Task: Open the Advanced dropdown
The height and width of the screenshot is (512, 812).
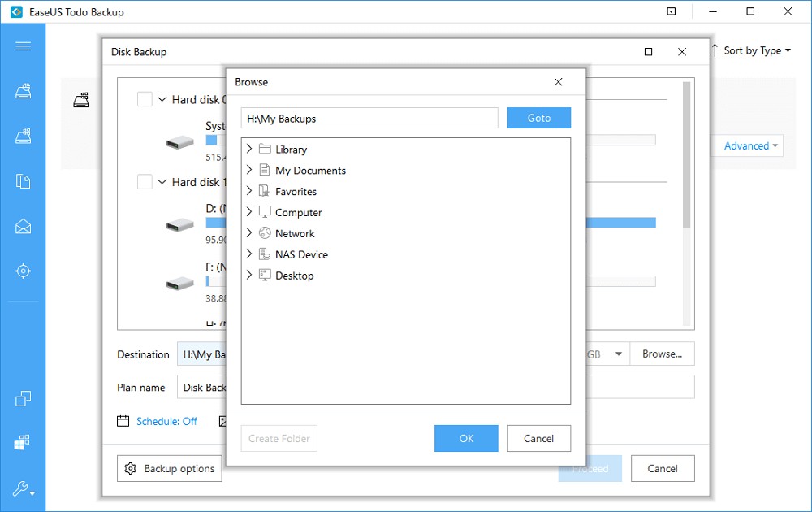Action: (750, 145)
